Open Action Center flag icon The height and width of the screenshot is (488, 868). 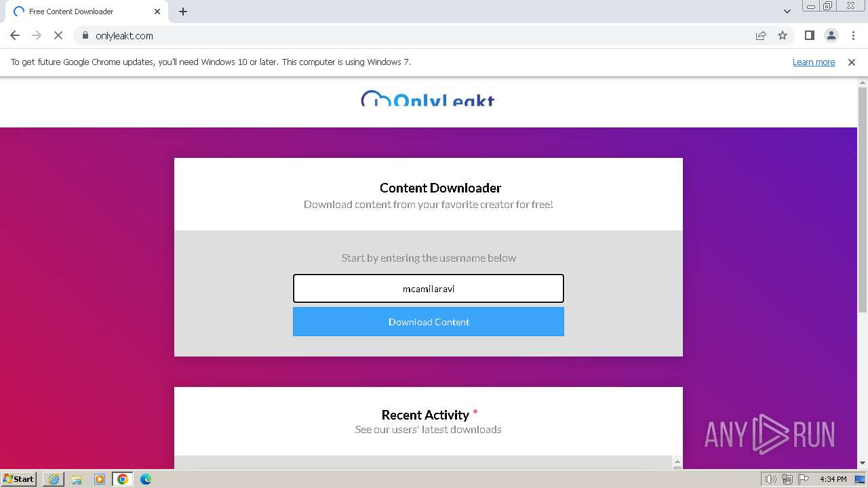click(x=804, y=479)
